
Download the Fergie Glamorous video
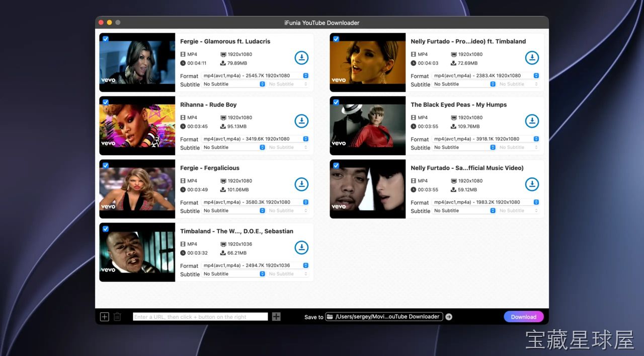coord(301,57)
